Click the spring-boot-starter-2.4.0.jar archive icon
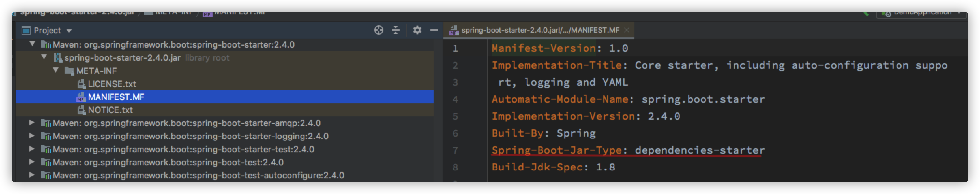This screenshot has height=194, width=980. pyautogui.click(x=58, y=58)
